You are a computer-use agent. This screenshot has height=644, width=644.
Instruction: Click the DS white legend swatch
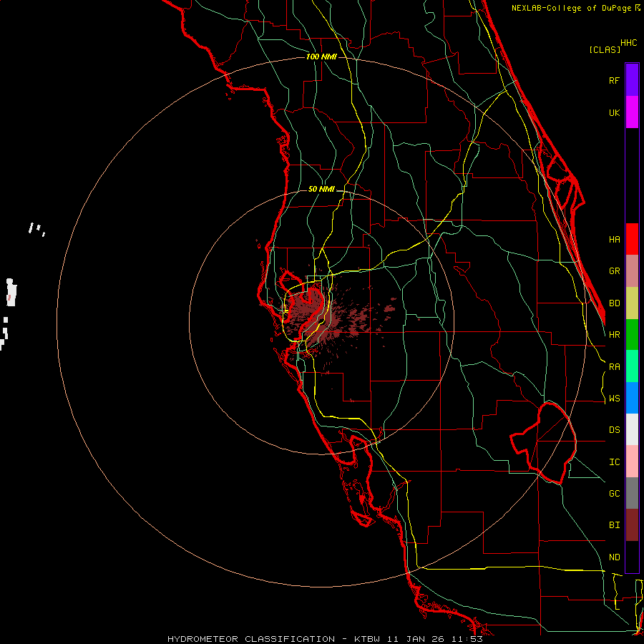click(632, 429)
